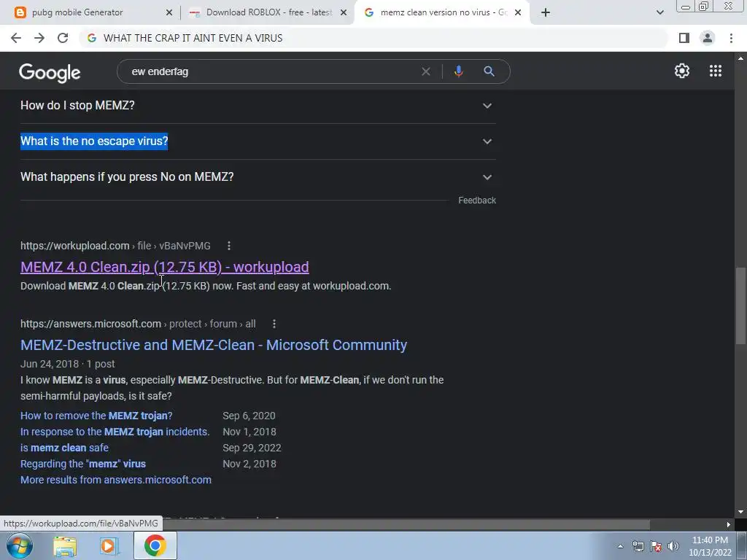Select the Chrome taskbar button
The width and height of the screenshot is (747, 560).
click(155, 545)
